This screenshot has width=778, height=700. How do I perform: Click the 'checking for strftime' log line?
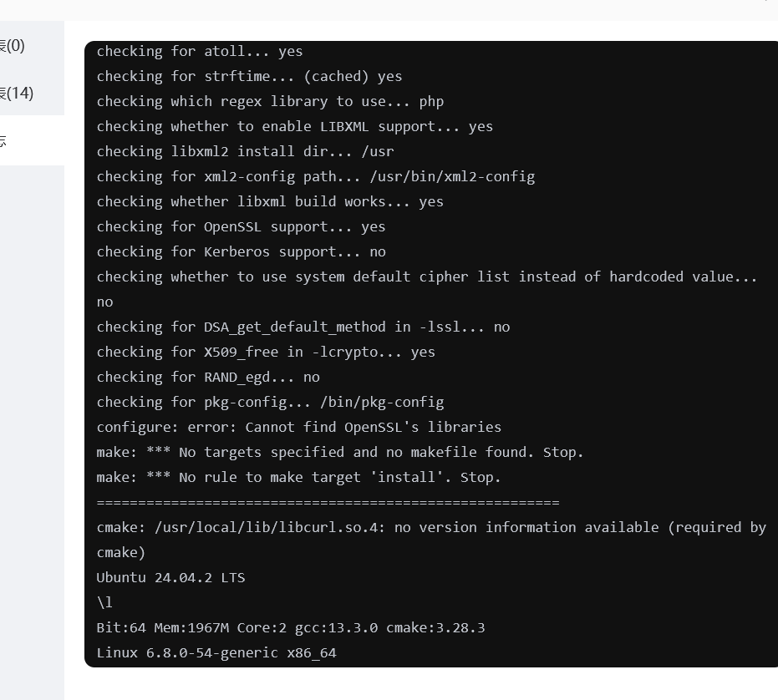[249, 77]
